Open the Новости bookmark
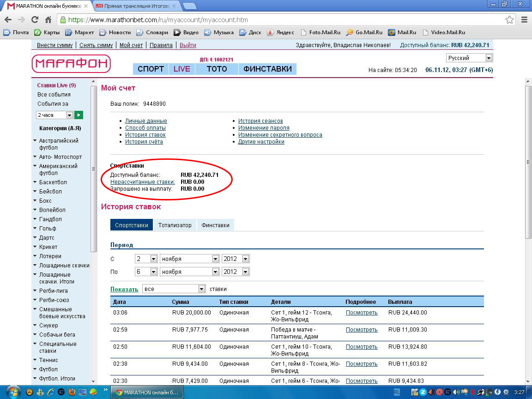 pyautogui.click(x=115, y=32)
